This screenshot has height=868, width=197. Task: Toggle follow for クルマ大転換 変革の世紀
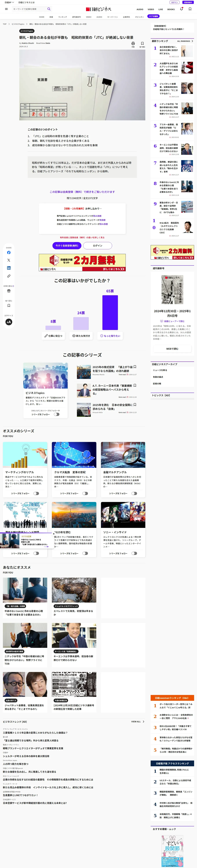pyautogui.click(x=85, y=493)
